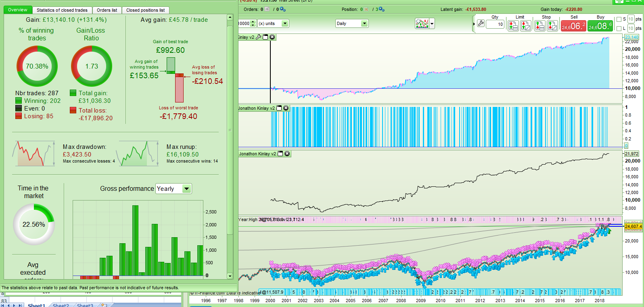Viewport: 644px width, 307px height.
Task: Click the Latent gain value -£1,533.80
Action: (476, 9)
